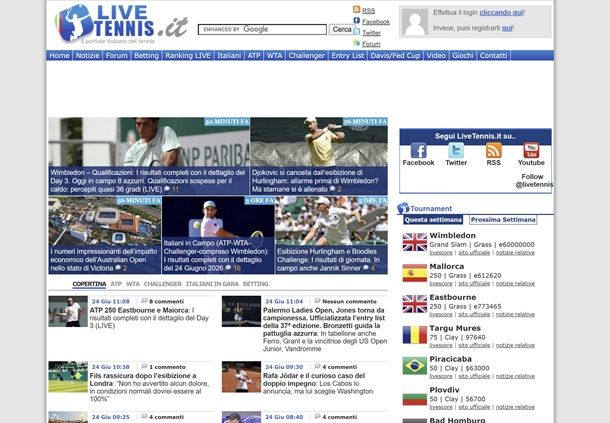Click the Piracicaba Brazilian flag icon
Screen dimensions: 610x423
[x=414, y=365]
